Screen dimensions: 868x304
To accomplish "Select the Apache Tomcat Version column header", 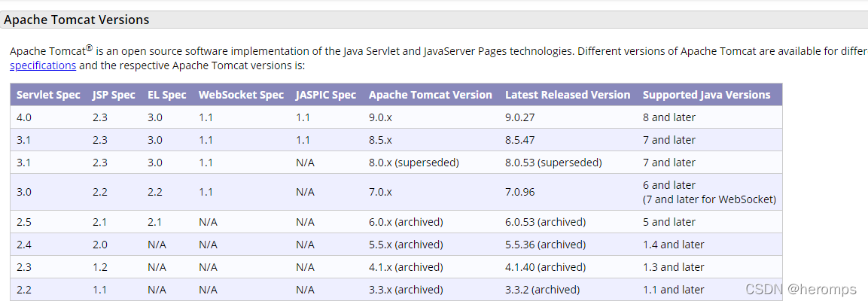I will coord(430,95).
